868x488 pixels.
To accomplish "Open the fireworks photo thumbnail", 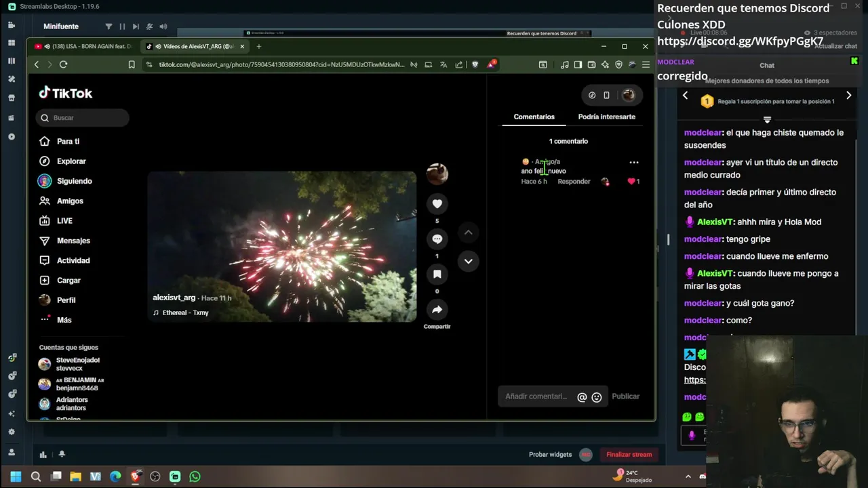I will point(282,247).
